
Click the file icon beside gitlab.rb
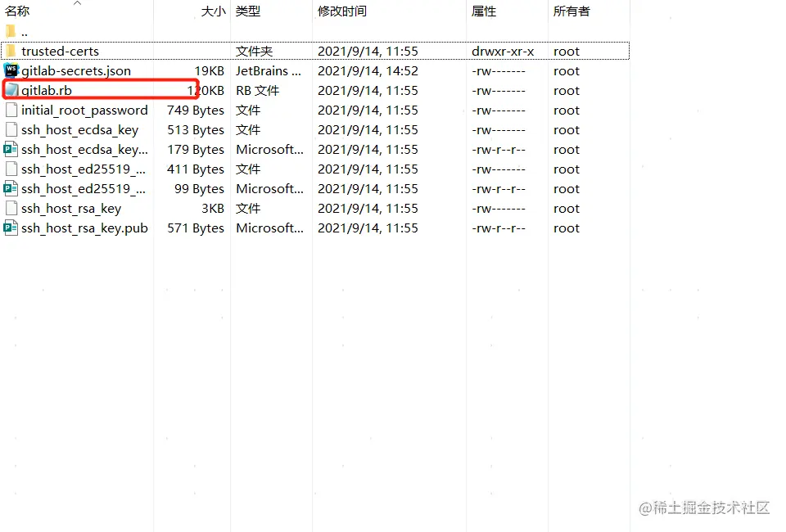11,91
